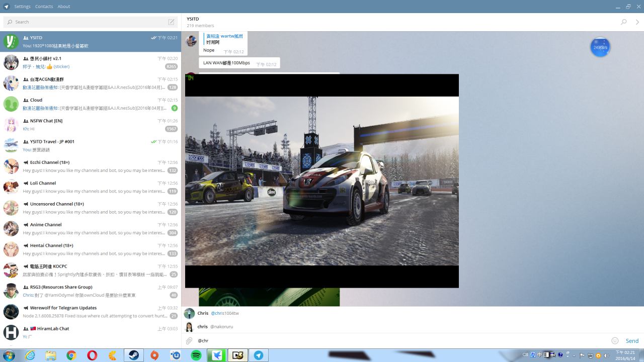Click the message input box containing @chr
The image size is (644, 362).
click(397, 341)
